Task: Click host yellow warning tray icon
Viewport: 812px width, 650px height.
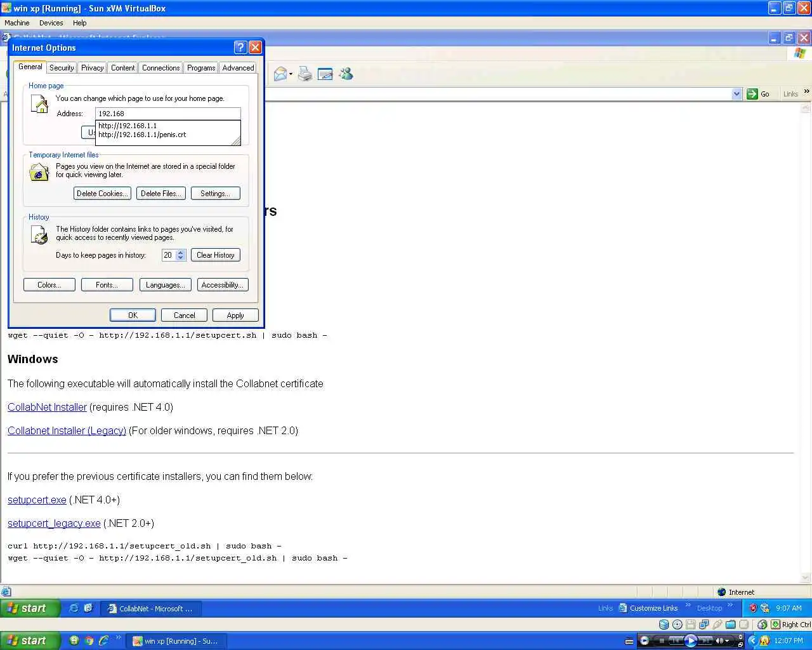Action: [764, 640]
